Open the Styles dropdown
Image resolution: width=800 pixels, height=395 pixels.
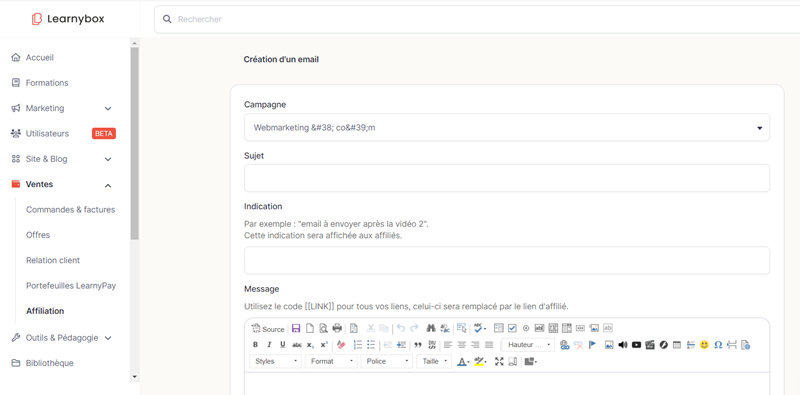(x=276, y=361)
